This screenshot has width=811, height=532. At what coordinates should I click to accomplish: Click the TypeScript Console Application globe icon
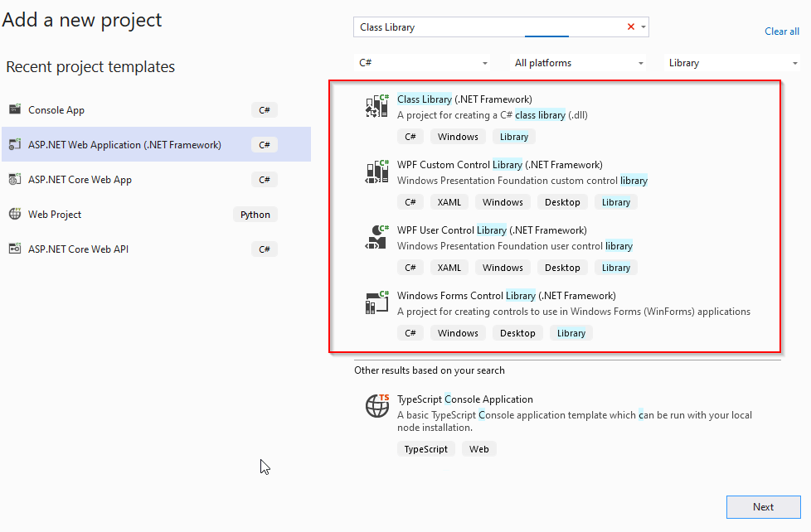coord(377,405)
